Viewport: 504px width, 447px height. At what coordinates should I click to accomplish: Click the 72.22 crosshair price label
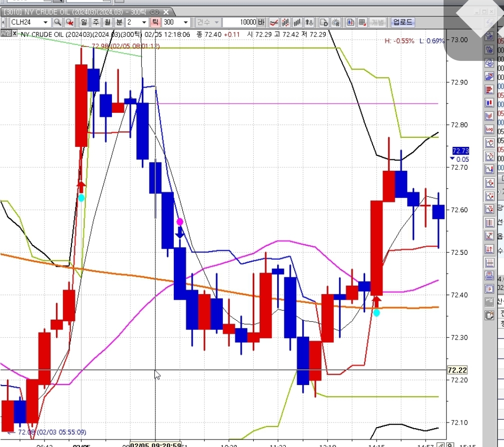[x=457, y=370]
